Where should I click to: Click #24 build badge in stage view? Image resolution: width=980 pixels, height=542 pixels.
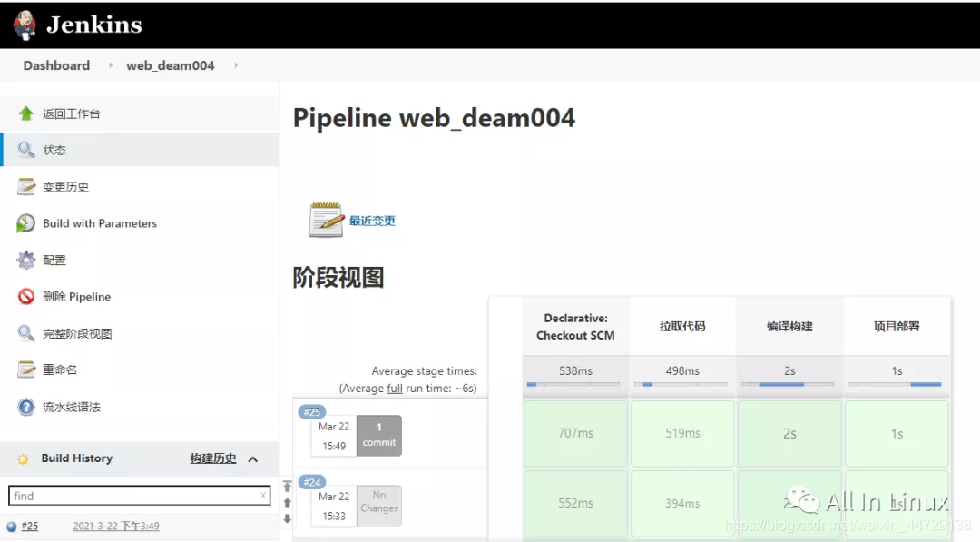click(312, 482)
